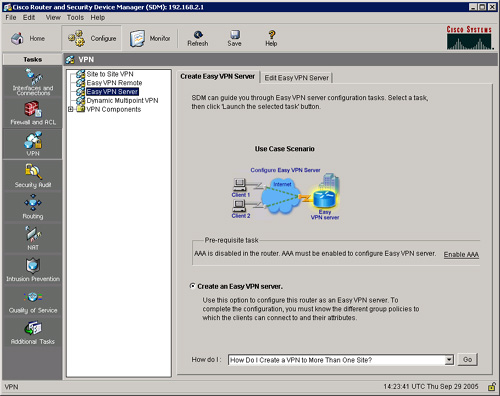Open the Routing task
The width and height of the screenshot is (500, 396).
(x=33, y=207)
